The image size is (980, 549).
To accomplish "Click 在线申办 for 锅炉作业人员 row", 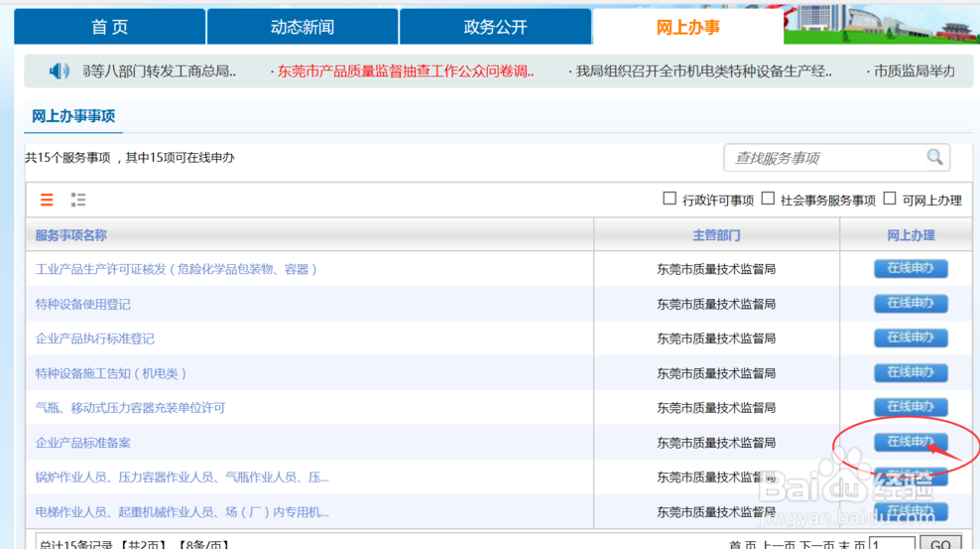I will point(911,477).
